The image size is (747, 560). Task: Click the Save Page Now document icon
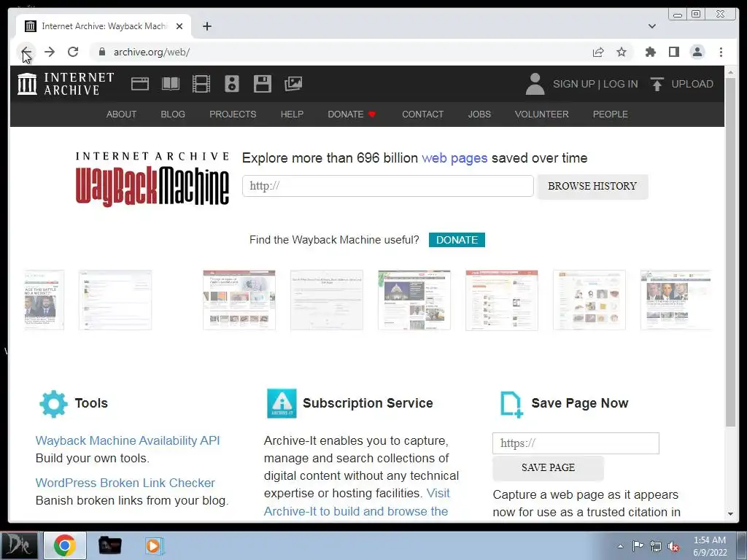coord(511,404)
